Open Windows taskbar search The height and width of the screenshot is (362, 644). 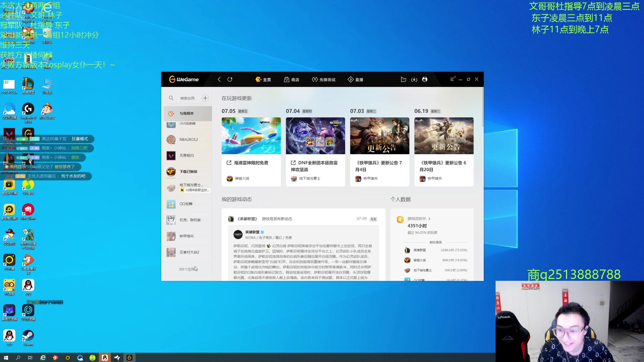(18, 357)
